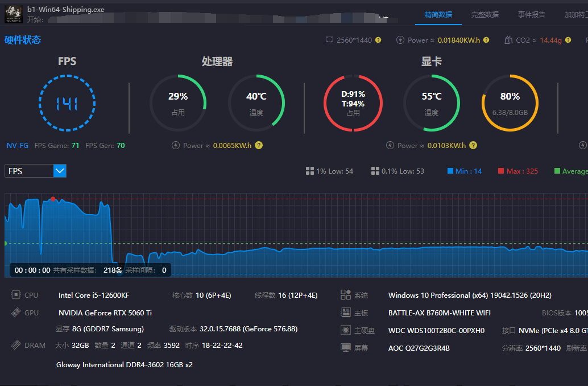Viewport: 588px width, 386px height.
Task: Click the help icon after 0.0065KW.h
Action: click(x=259, y=145)
